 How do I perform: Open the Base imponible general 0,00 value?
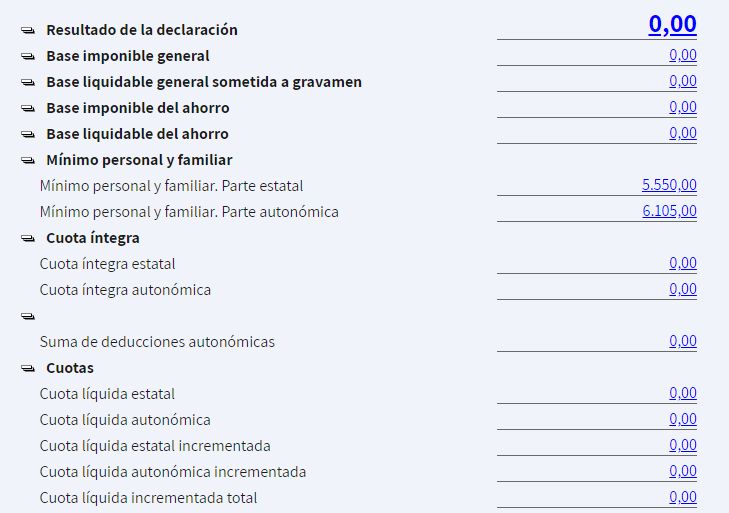683,55
